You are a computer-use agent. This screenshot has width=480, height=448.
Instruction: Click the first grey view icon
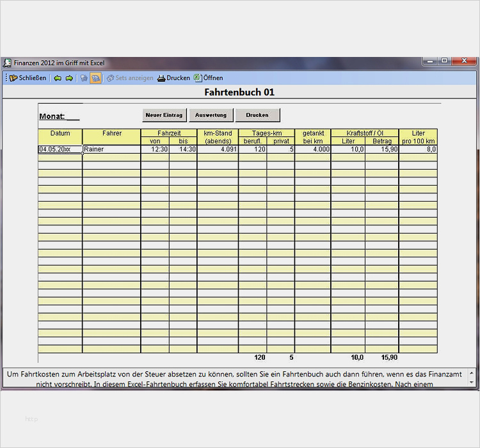84,78
